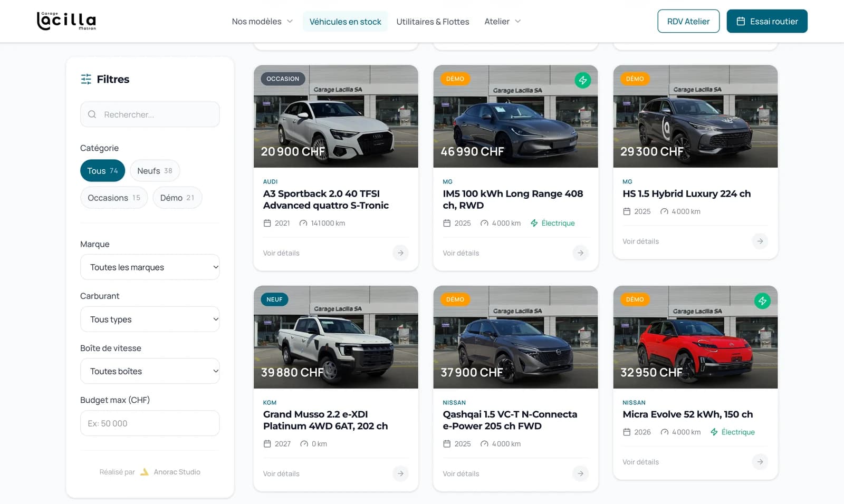Filter by Neufs 38 category
The height and width of the screenshot is (504, 844).
tap(155, 171)
